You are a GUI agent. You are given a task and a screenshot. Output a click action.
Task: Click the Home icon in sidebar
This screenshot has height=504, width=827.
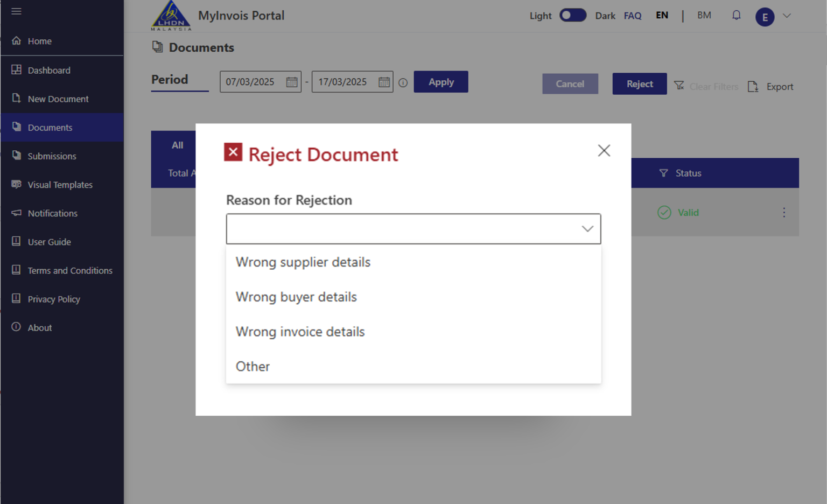(17, 41)
